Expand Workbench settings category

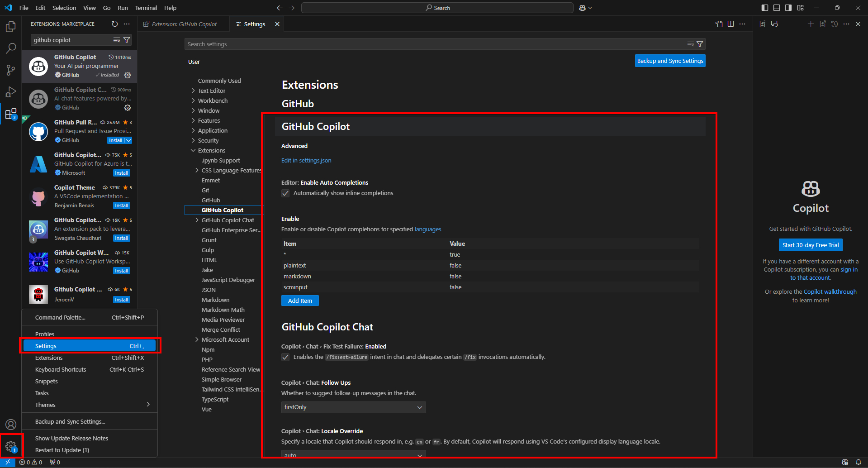click(194, 100)
